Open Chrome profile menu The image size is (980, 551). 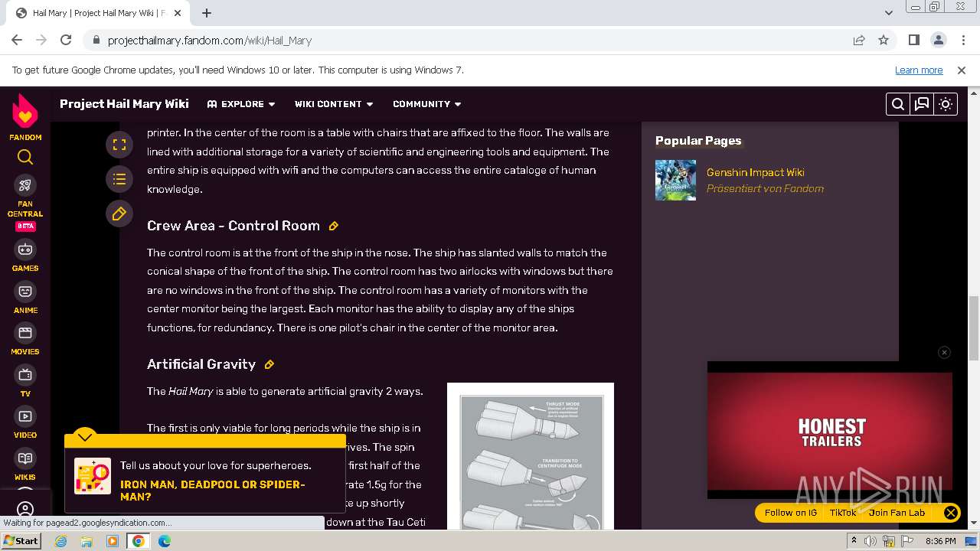pos(939,40)
